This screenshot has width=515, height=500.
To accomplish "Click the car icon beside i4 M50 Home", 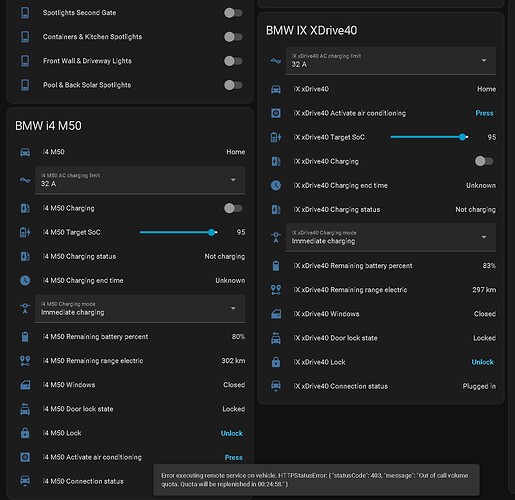I will tap(25, 152).
